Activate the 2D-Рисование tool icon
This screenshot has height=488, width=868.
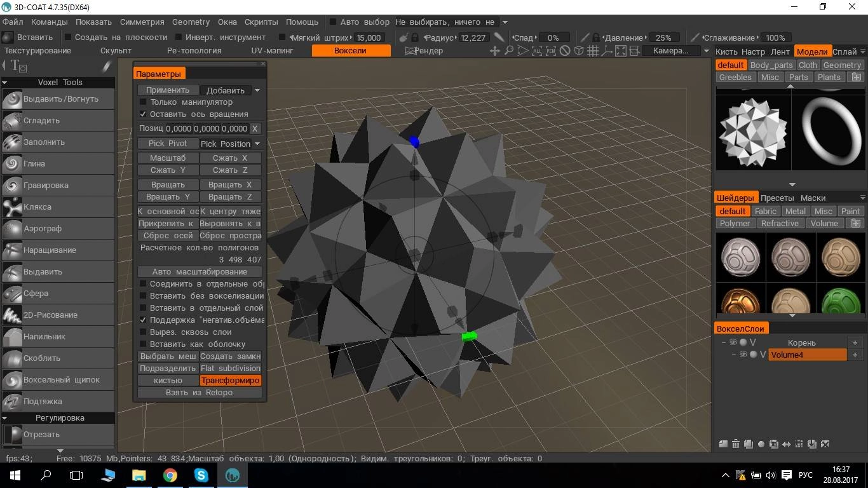(x=12, y=315)
